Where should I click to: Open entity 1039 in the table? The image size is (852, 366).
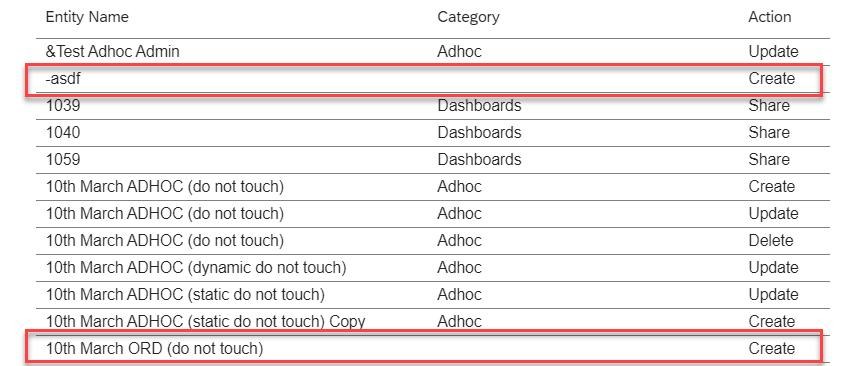62,105
